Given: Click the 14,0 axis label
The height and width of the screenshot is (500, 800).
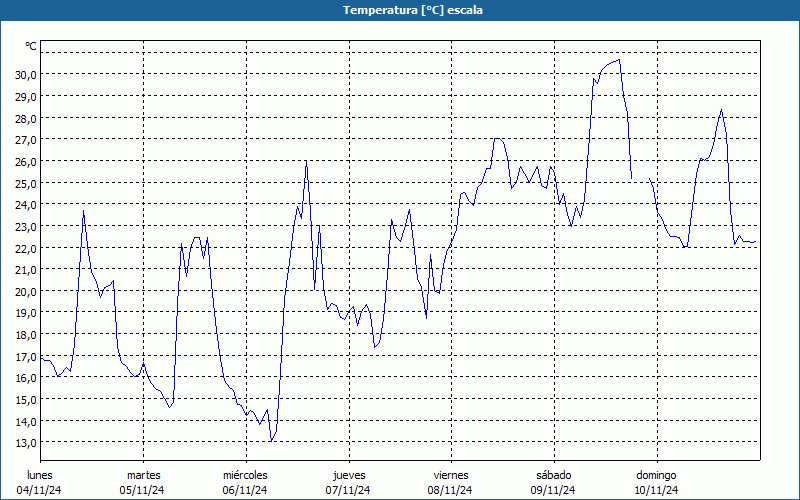Looking at the screenshot, I should click(27, 421).
